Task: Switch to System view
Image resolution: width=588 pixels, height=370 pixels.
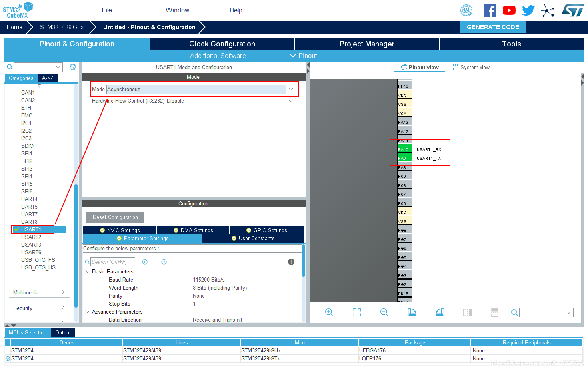Action: (x=471, y=67)
